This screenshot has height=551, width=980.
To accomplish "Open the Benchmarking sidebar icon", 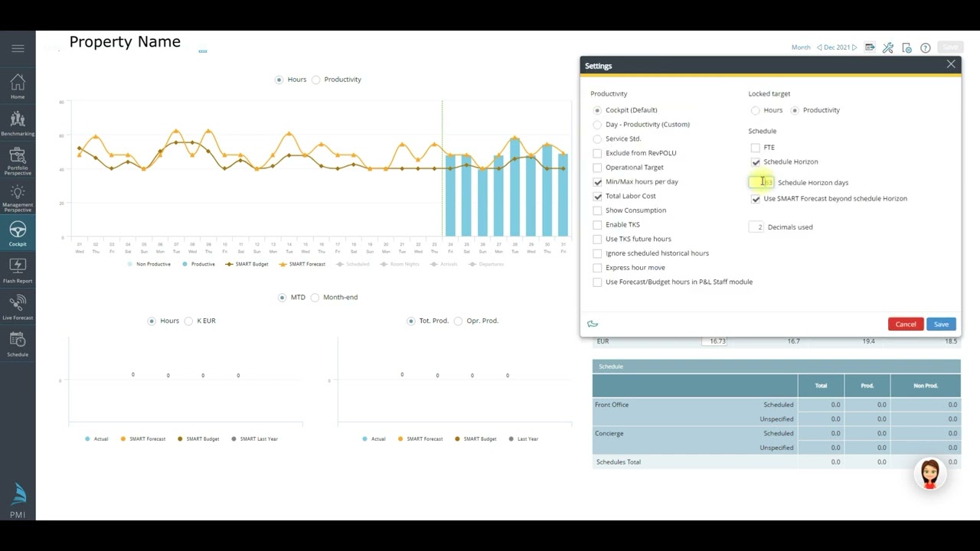I will (18, 122).
